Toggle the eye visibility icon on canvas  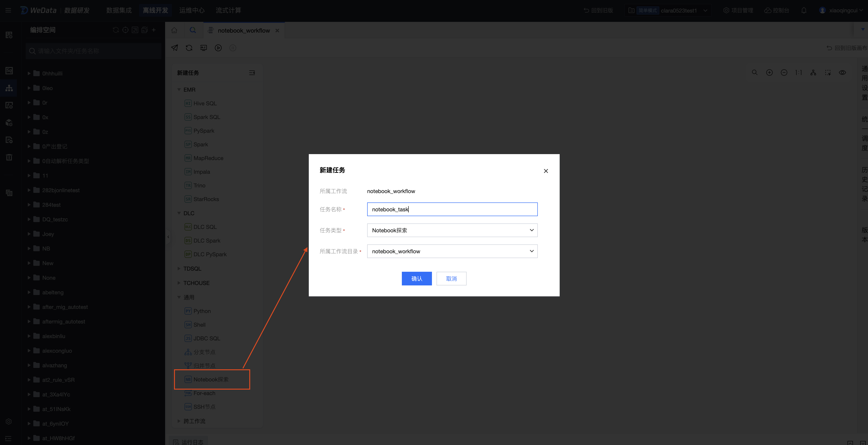click(x=842, y=72)
